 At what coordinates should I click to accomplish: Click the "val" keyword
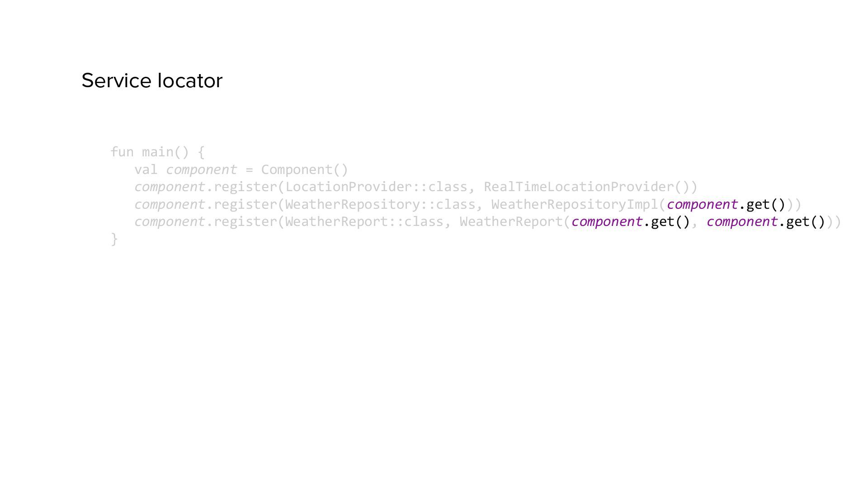pos(146,170)
